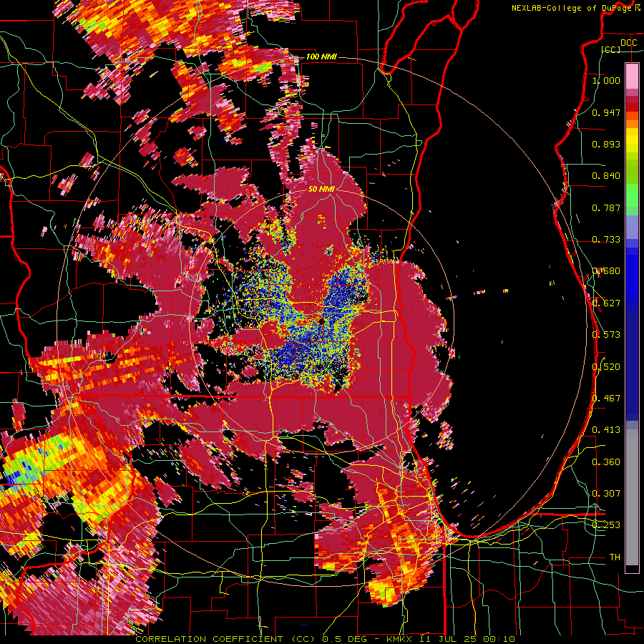
Task: Click the 0.947 scale value
Action: click(606, 112)
